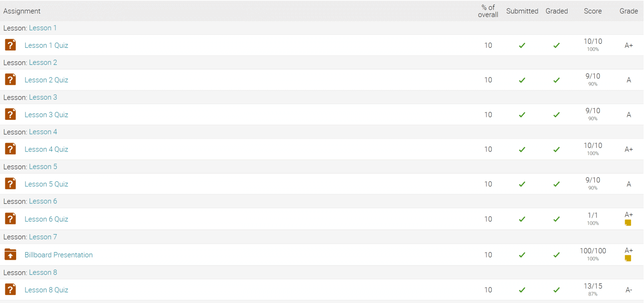This screenshot has width=644, height=303.
Task: Open the Lesson 6 Quiz link
Action: click(x=46, y=219)
